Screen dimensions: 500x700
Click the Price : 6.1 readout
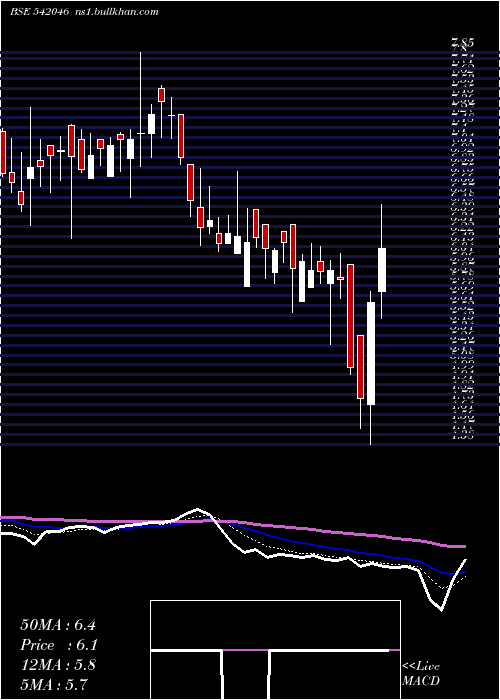pyautogui.click(x=59, y=645)
